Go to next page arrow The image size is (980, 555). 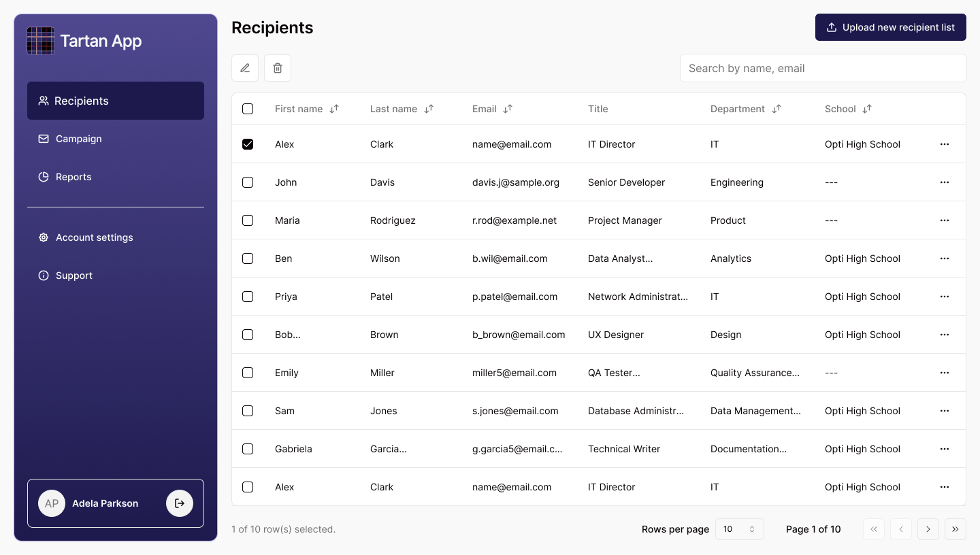click(928, 529)
